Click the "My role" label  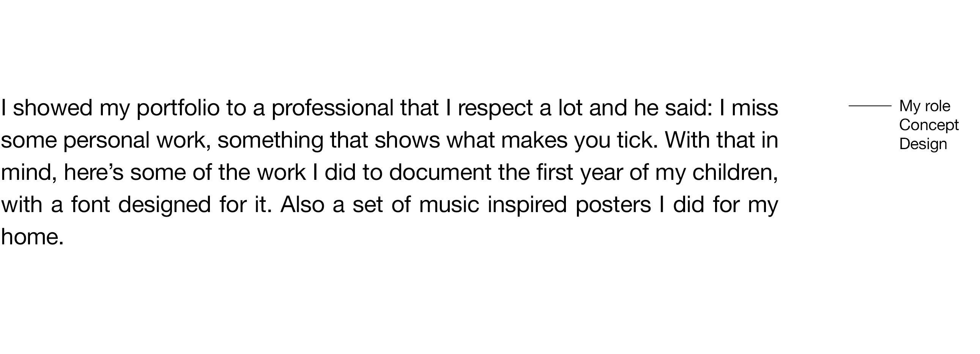point(925,106)
